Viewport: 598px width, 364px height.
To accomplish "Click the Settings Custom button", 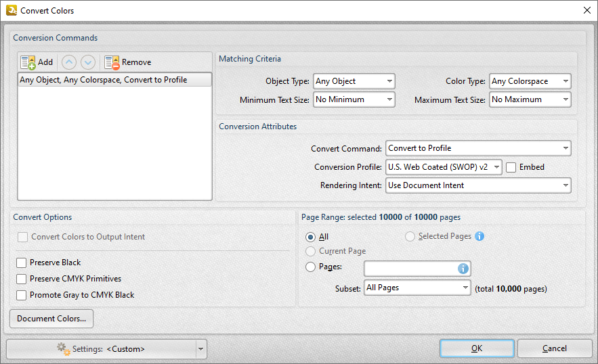I will point(101,349).
